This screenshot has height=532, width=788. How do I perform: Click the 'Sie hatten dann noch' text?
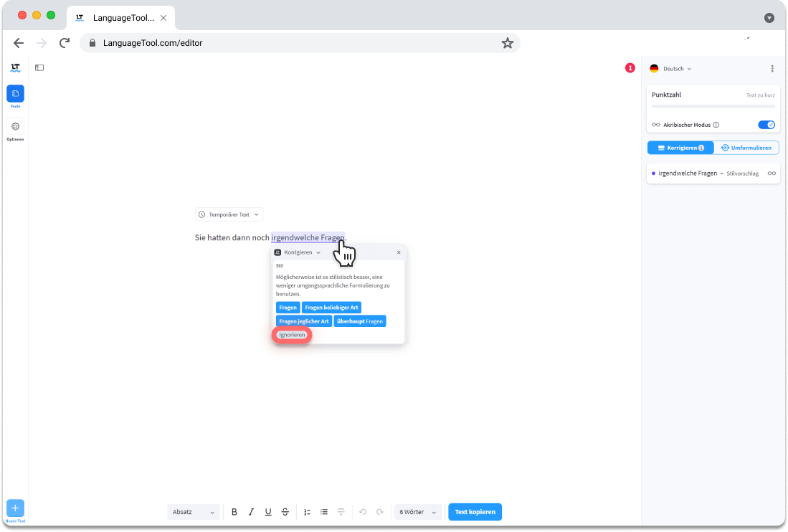tap(232, 237)
